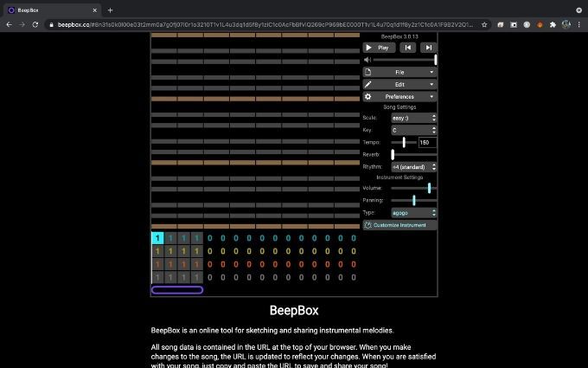Click the Preferences gear icon
The image size is (588, 368).
point(367,96)
